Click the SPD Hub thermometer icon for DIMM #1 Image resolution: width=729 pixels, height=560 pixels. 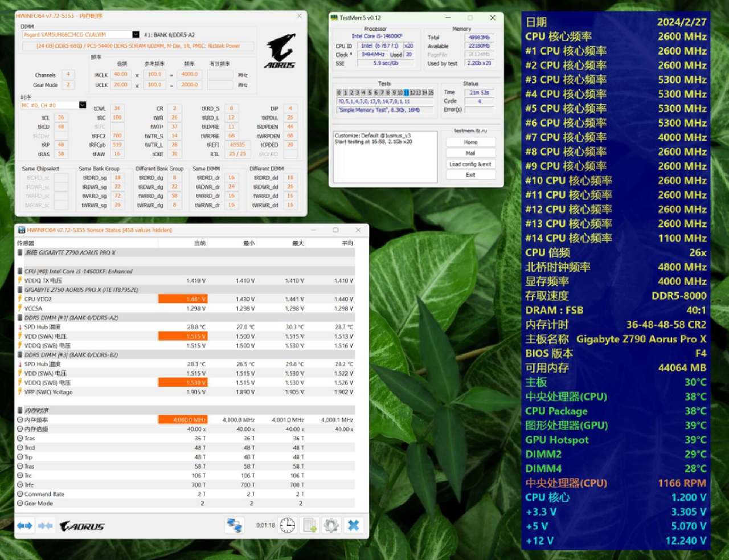20,327
